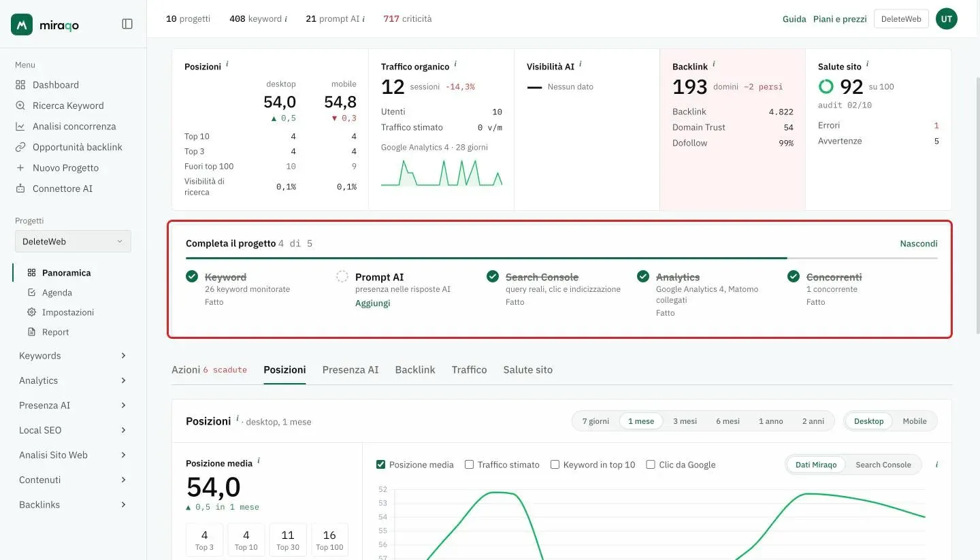Image resolution: width=980 pixels, height=560 pixels.
Task: Click the Dashboard grid icon
Action: pyautogui.click(x=20, y=85)
